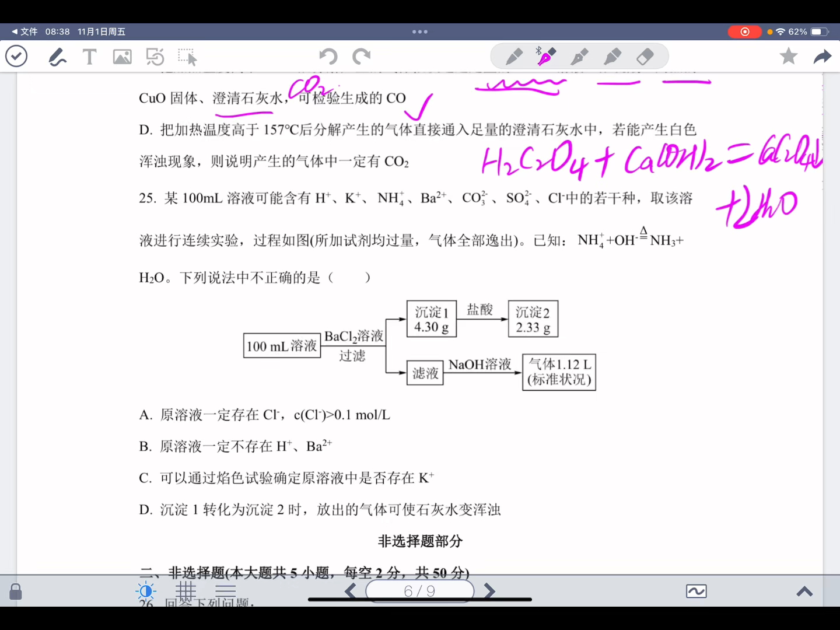840x630 pixels.
Task: Click the BaCl₂溶液 label in diagram
Action: [x=354, y=337]
